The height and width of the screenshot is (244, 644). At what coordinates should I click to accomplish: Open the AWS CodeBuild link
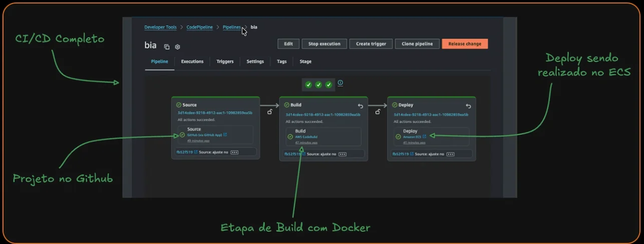click(306, 136)
